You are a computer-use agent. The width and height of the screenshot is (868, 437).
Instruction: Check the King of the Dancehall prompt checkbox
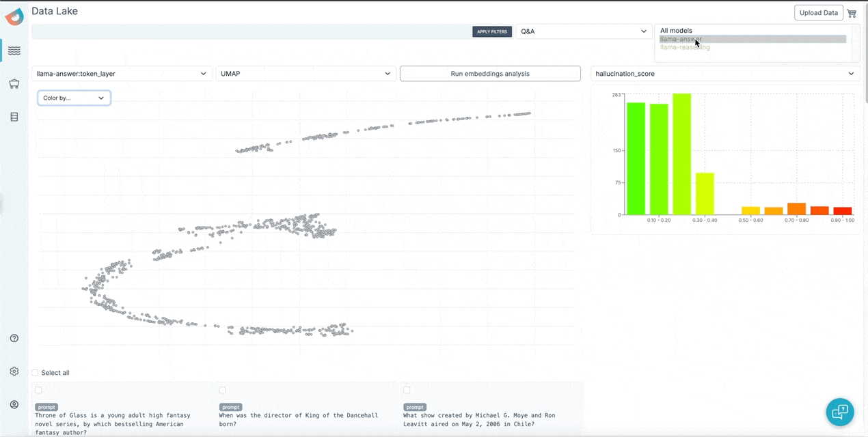pyautogui.click(x=223, y=391)
